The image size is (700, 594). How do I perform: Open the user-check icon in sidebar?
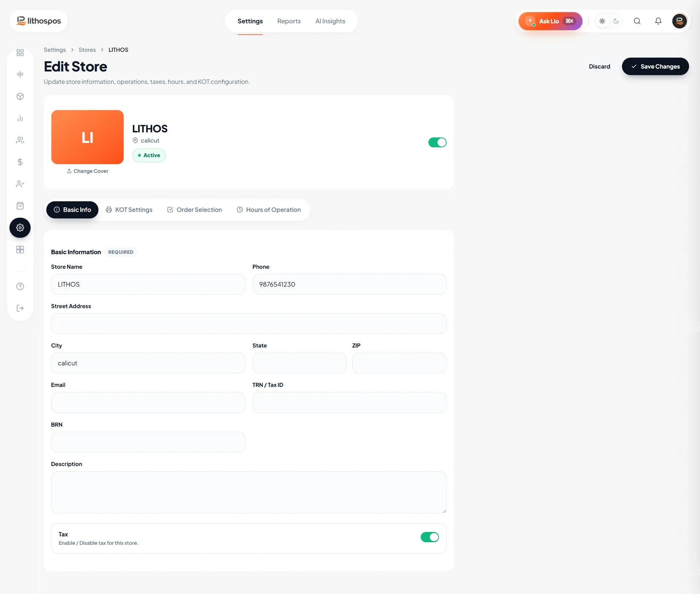point(20,184)
